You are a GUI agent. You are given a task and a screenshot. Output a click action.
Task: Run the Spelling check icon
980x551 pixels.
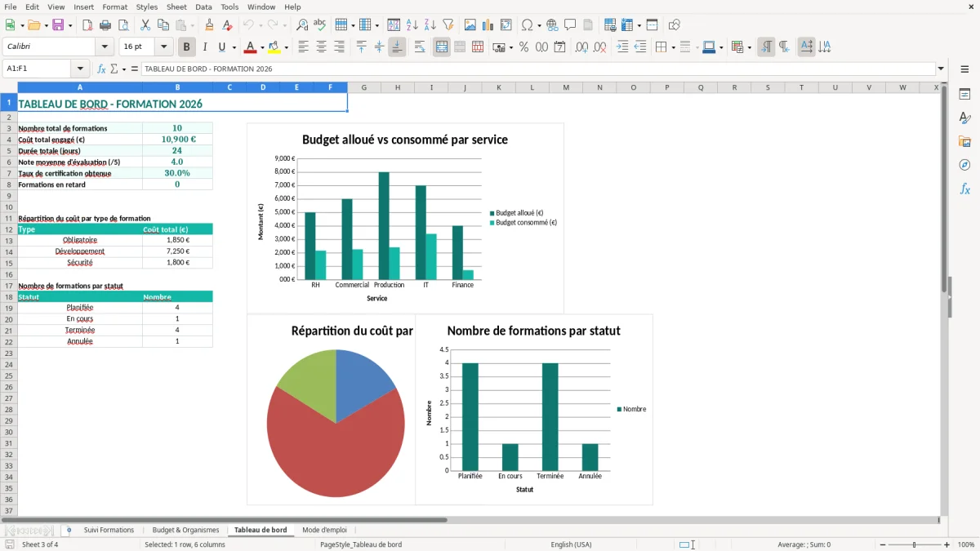pos(320,25)
